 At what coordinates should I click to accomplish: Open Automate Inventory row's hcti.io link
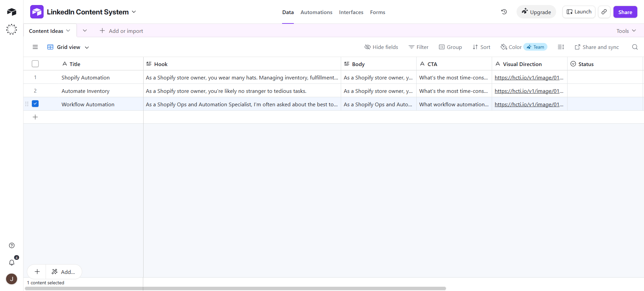coord(529,91)
